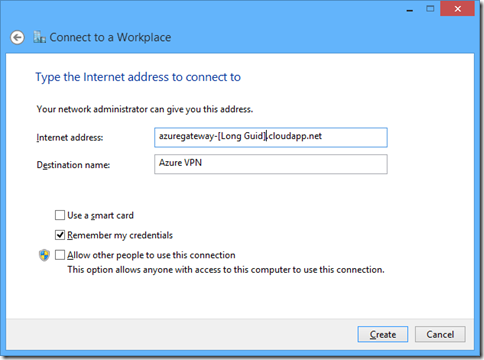The width and height of the screenshot is (484, 360).
Task: Minimize the wizard window
Action: 410,9
